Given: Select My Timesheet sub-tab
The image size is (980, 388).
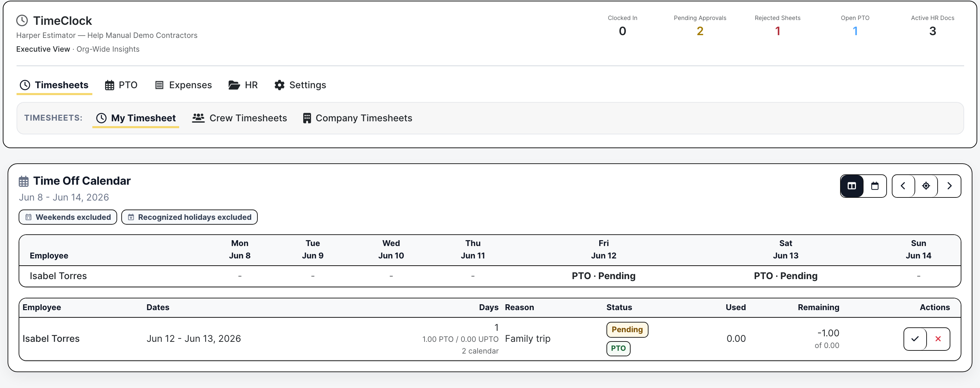Looking at the screenshot, I should click(x=136, y=118).
